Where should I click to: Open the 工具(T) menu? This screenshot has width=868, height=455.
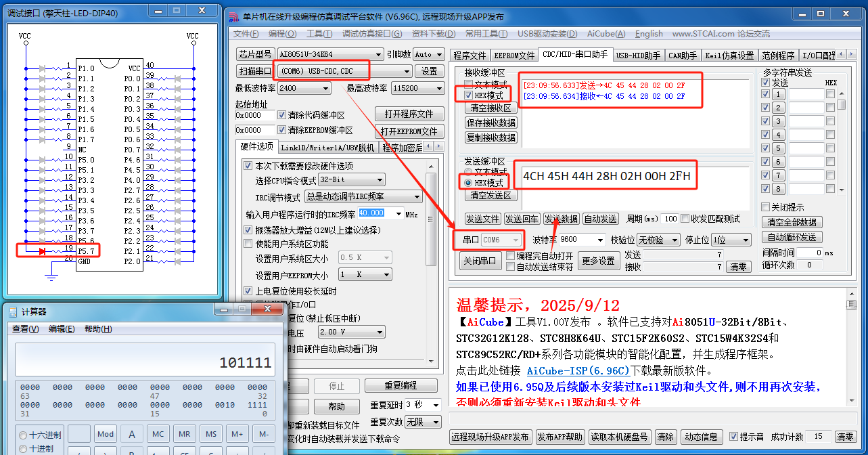point(317,34)
